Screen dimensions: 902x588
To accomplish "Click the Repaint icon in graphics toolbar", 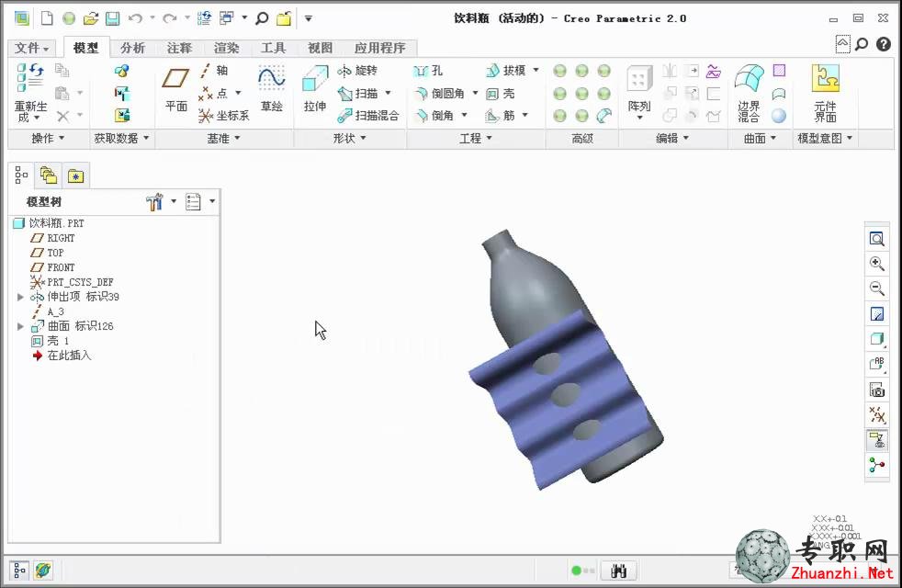I will [x=876, y=313].
